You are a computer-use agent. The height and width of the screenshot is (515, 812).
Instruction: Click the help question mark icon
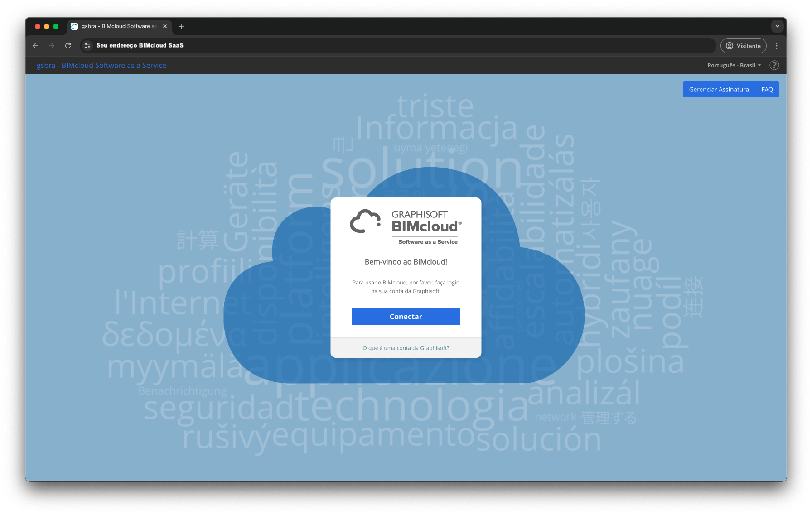pyautogui.click(x=774, y=65)
